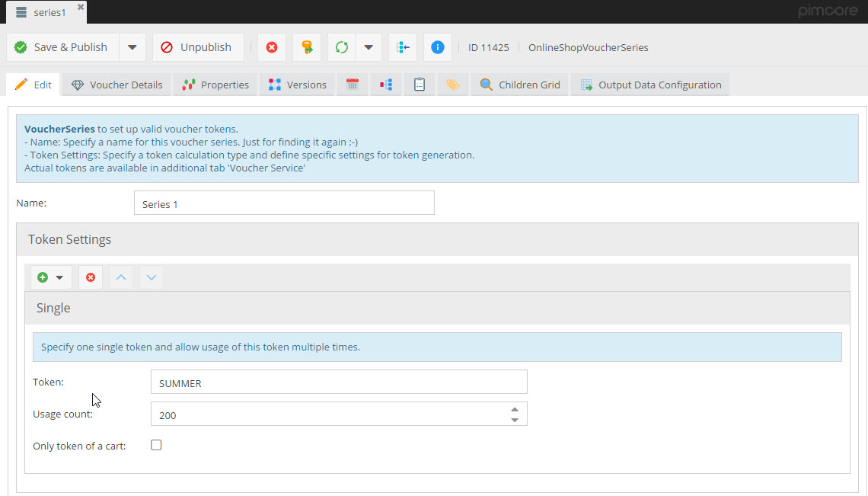This screenshot has width=868, height=496.
Task: Click the Token input field containing SUMMER
Action: point(339,382)
